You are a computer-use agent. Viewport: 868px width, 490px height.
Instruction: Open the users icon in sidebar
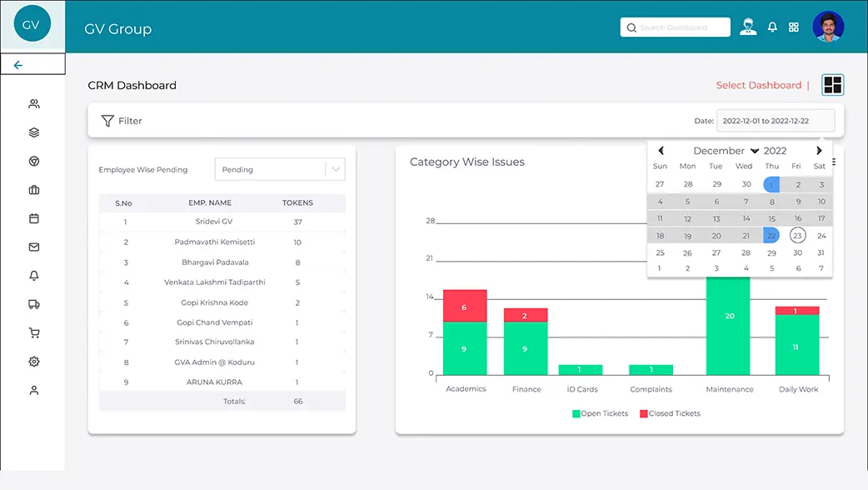(x=34, y=103)
